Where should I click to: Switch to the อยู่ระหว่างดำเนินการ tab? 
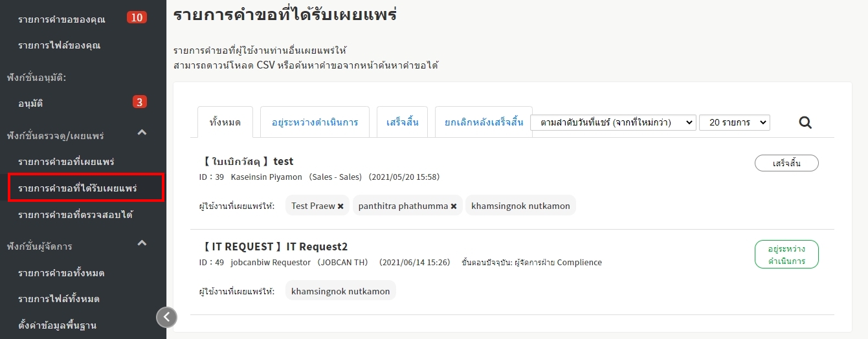click(315, 122)
